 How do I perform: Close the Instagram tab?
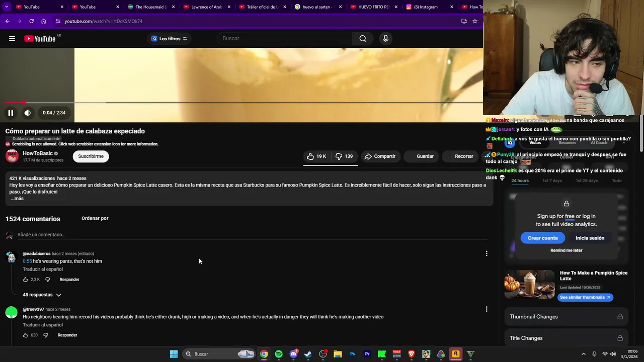[x=452, y=7]
